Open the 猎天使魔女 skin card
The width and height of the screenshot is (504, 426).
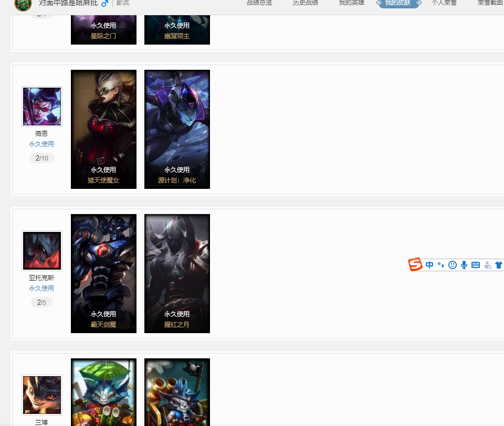pyautogui.click(x=103, y=129)
